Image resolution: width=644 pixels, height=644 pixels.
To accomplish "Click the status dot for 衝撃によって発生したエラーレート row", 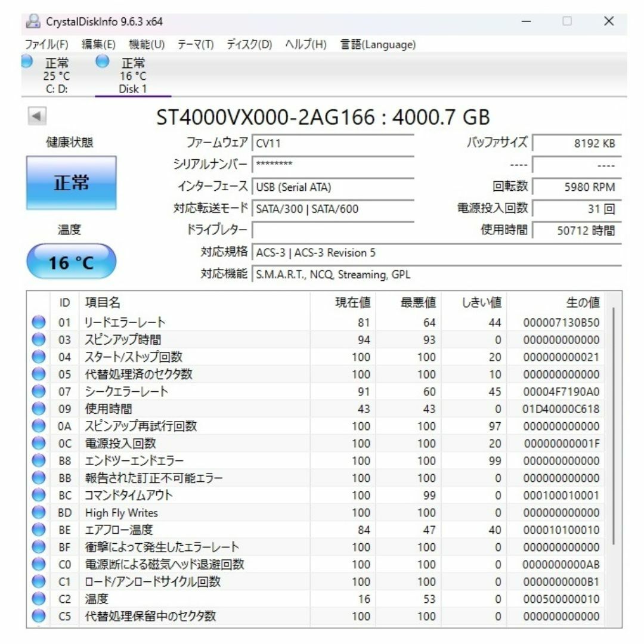I will pyautogui.click(x=39, y=547).
